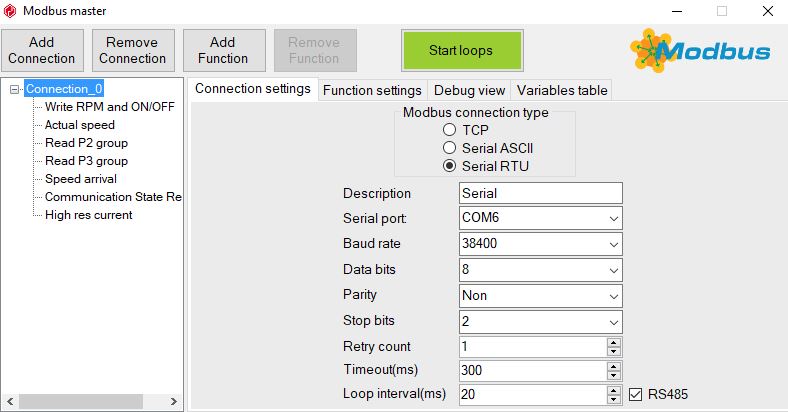Select the Serial ASCII radio button
788x412 pixels.
point(450,148)
